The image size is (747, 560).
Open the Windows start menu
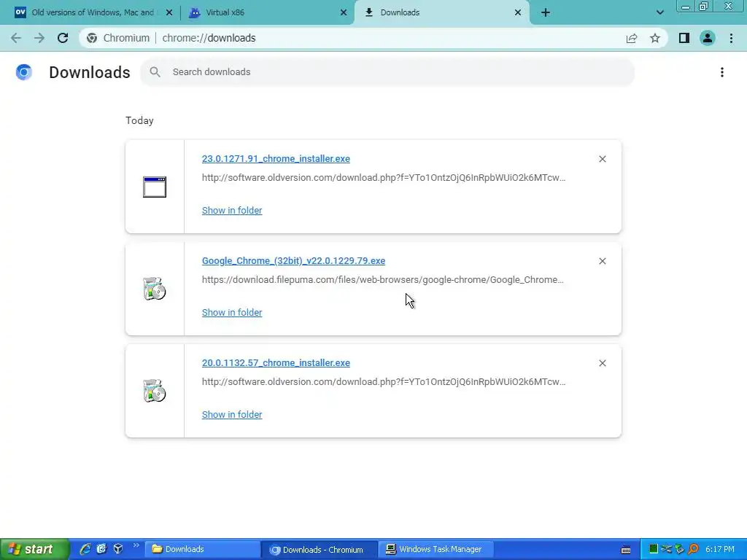[34, 549]
